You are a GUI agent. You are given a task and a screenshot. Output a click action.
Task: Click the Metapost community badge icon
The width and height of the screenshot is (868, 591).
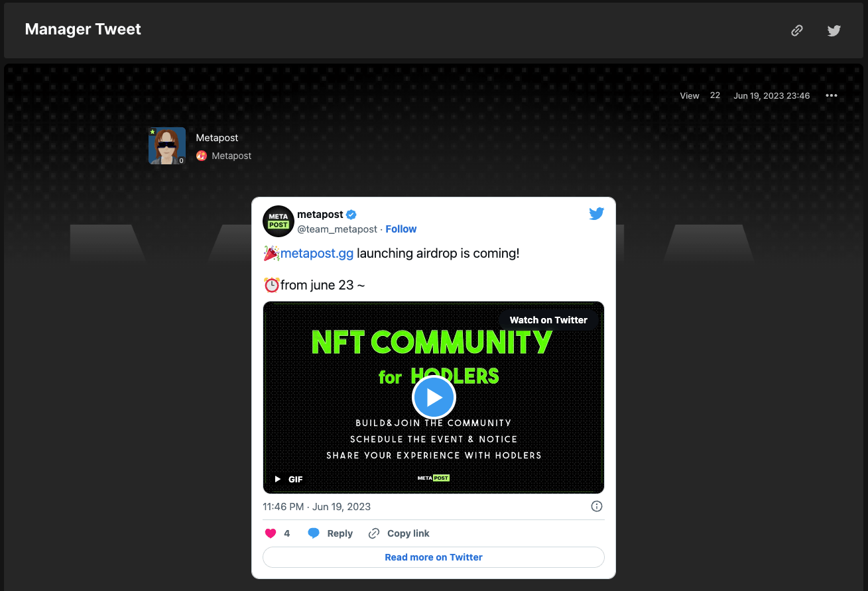(x=202, y=156)
